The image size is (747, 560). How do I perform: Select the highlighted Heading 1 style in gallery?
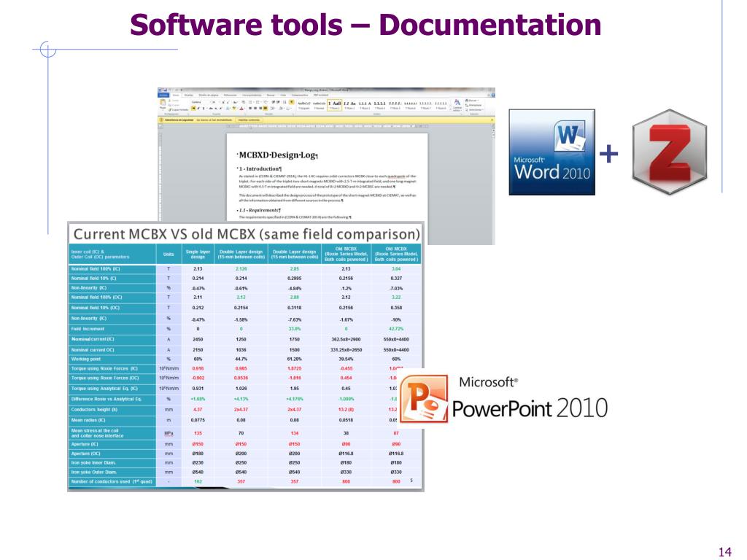334,105
